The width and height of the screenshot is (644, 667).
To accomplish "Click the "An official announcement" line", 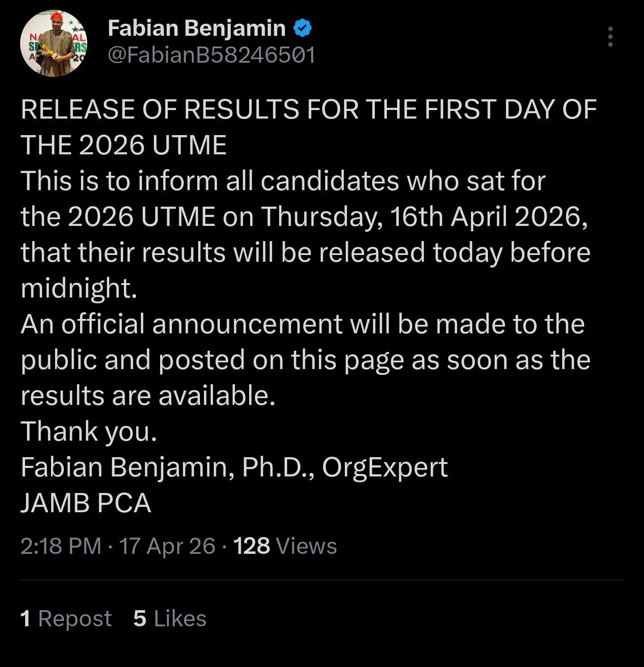I will 302,324.
